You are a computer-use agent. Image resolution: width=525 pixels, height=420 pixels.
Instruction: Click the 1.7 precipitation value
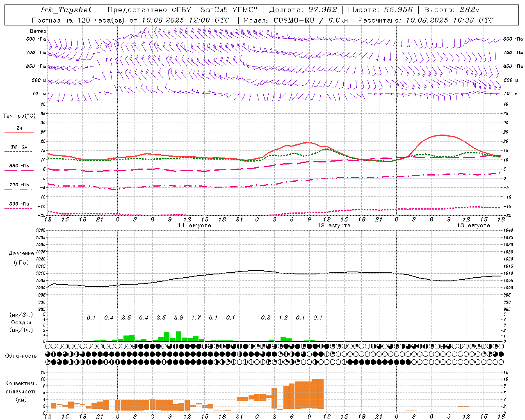pos(196,317)
